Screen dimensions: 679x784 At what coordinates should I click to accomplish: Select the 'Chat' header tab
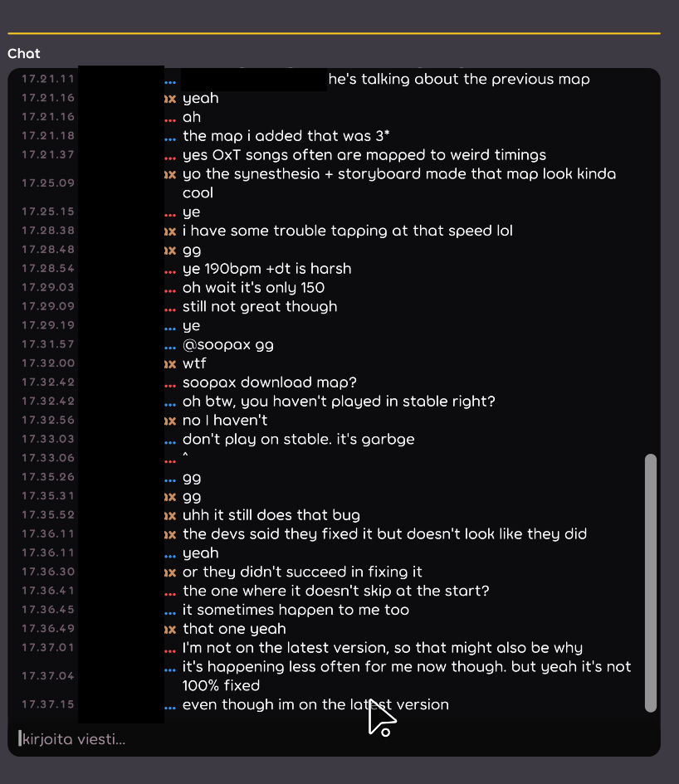(22, 53)
